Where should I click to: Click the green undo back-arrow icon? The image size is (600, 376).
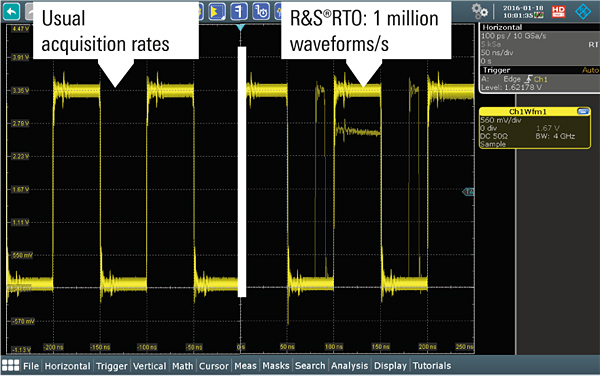click(x=11, y=11)
